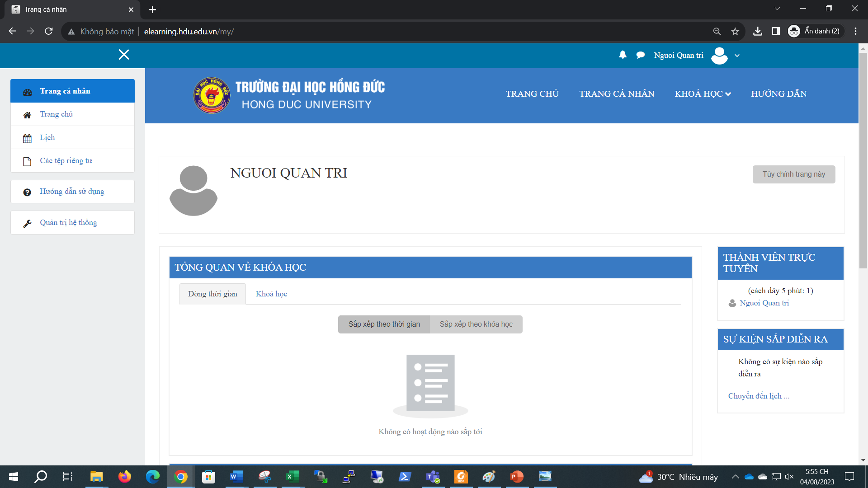868x488 pixels.
Task: Open Lịch calendar in sidebar
Action: click(72, 137)
